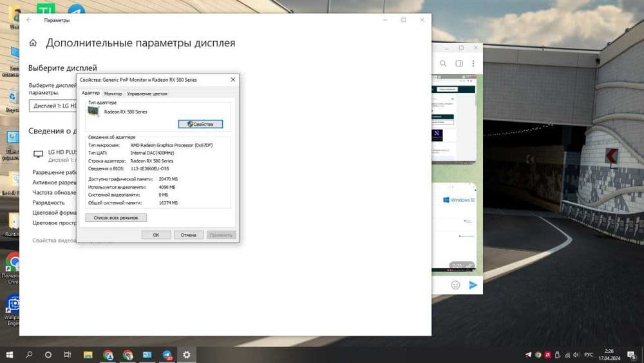Open the notification center icon
Screen dimensions: 644x363
pos(632,355)
